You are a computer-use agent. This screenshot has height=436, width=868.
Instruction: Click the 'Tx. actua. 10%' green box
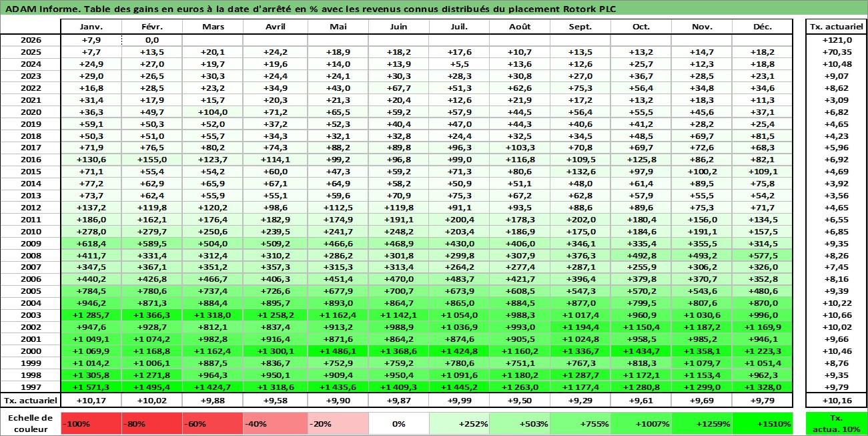pyautogui.click(x=836, y=423)
